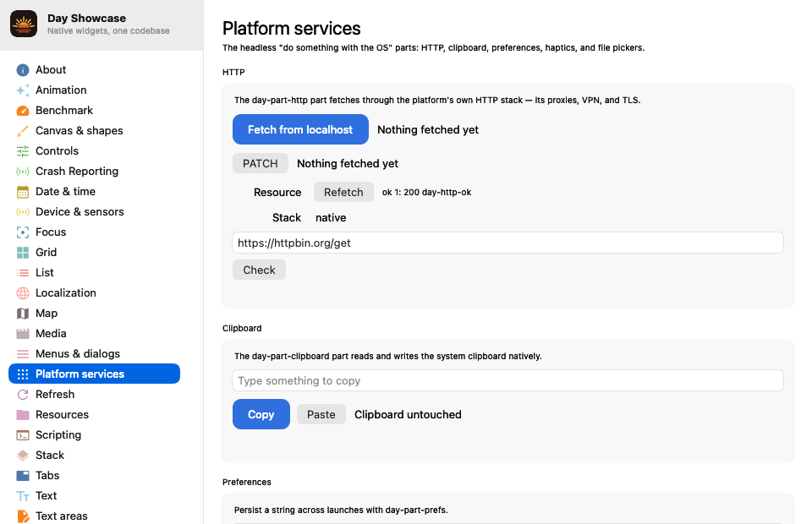Click the List bullets icon

pos(23,273)
